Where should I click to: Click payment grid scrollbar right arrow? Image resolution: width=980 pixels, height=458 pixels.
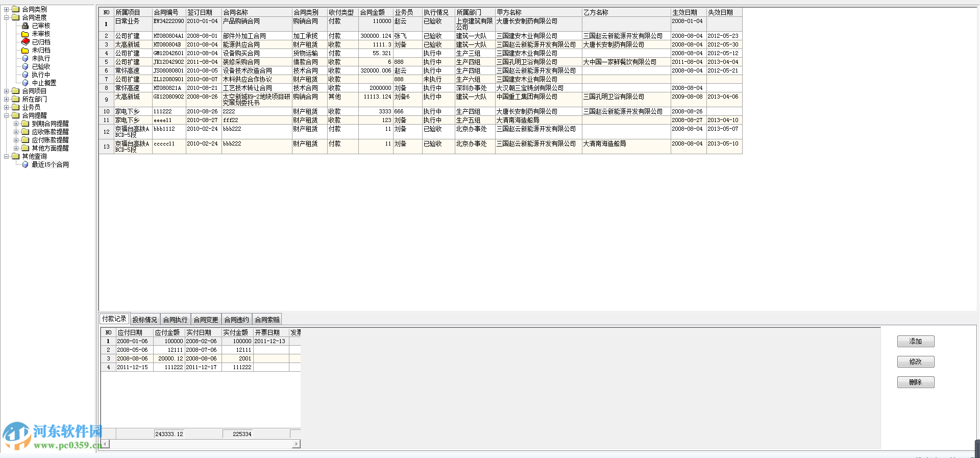pos(297,444)
